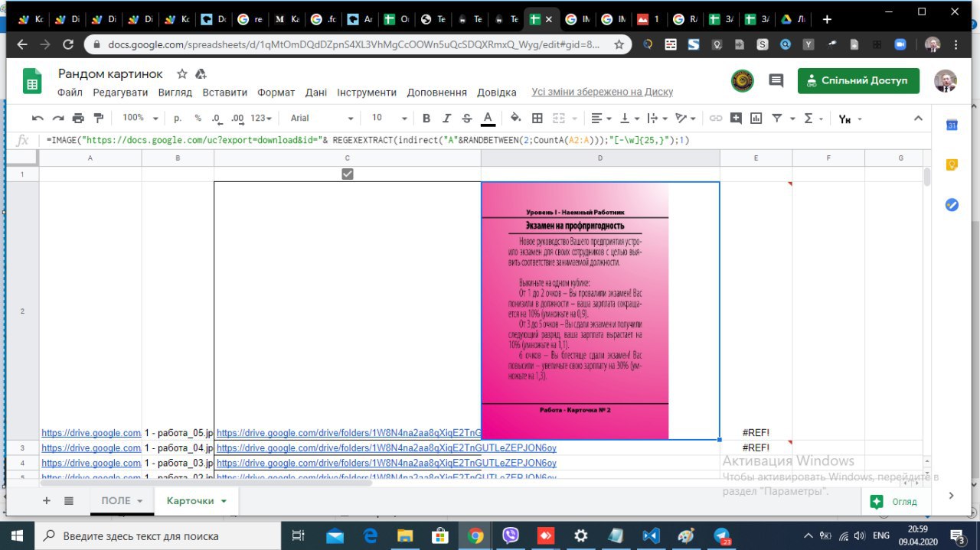980x550 pixels.
Task: Open the Доповнення menu
Action: click(x=436, y=92)
